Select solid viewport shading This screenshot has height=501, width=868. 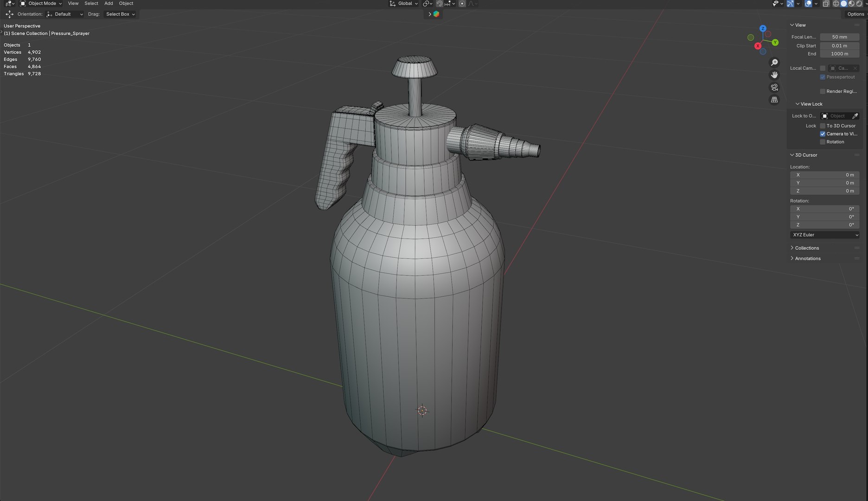point(844,4)
